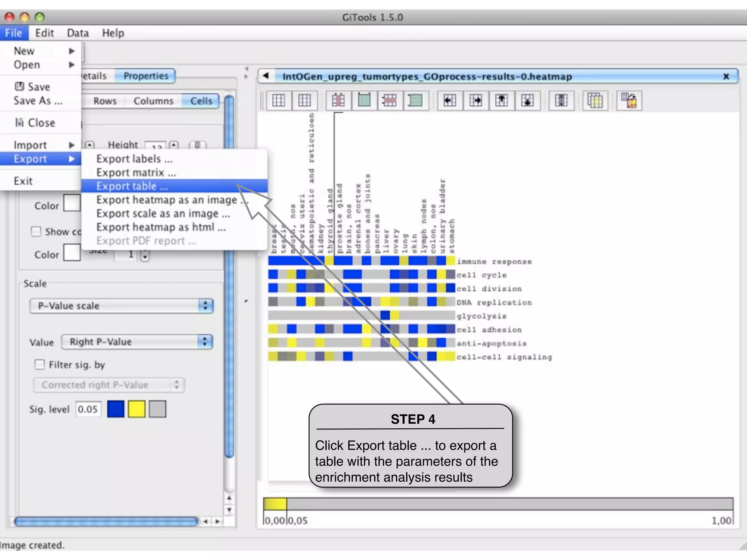Viewport: 747px width, 560px height.
Task: Click the red row-highlight icon in toolbar
Action: point(390,100)
